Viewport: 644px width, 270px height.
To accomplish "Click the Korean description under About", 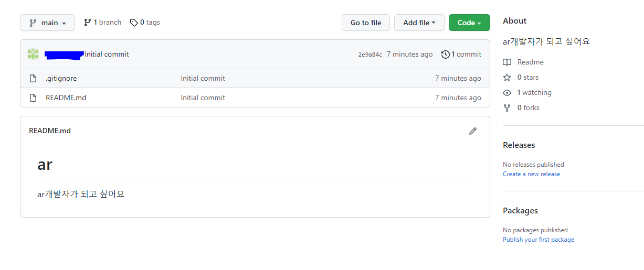I will point(546,42).
